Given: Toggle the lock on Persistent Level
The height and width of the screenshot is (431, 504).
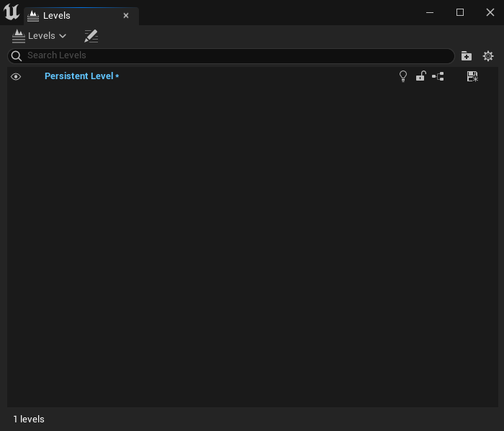Looking at the screenshot, I should (420, 76).
